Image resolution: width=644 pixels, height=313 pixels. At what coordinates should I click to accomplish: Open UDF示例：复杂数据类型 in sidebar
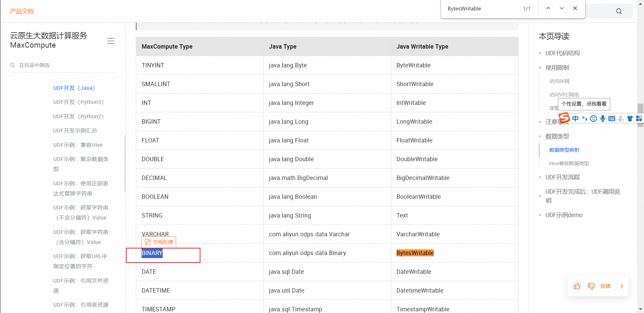pyautogui.click(x=81, y=164)
